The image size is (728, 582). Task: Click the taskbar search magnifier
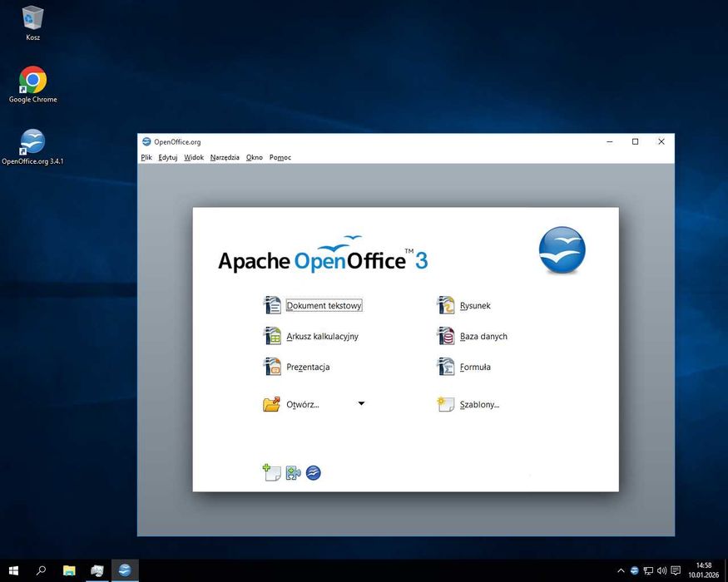(x=41, y=570)
